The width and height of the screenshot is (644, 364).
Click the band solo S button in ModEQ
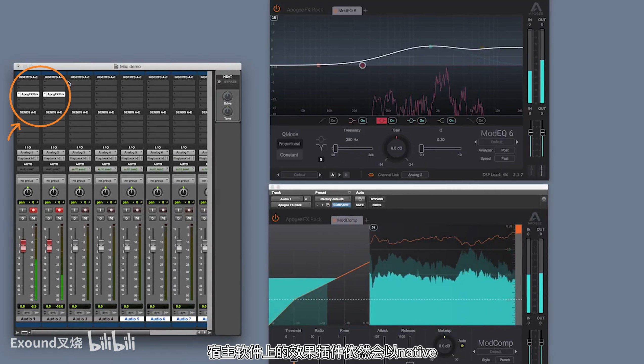coord(321,159)
